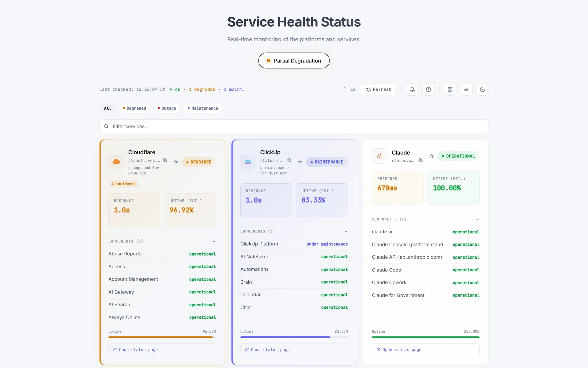Copy the Cloudflare status URL

165,160
